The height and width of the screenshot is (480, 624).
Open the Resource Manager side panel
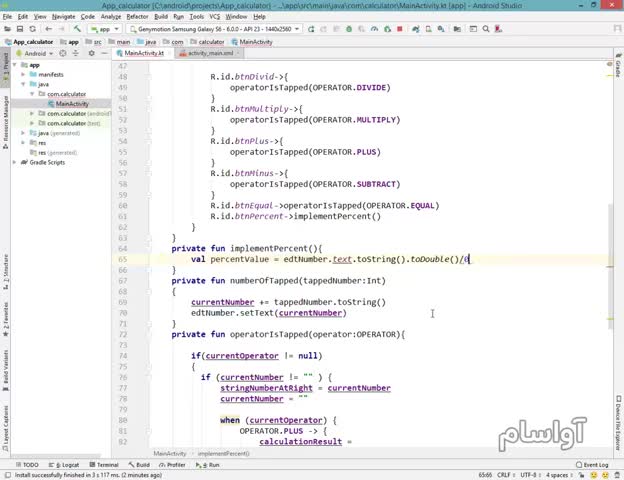point(5,114)
